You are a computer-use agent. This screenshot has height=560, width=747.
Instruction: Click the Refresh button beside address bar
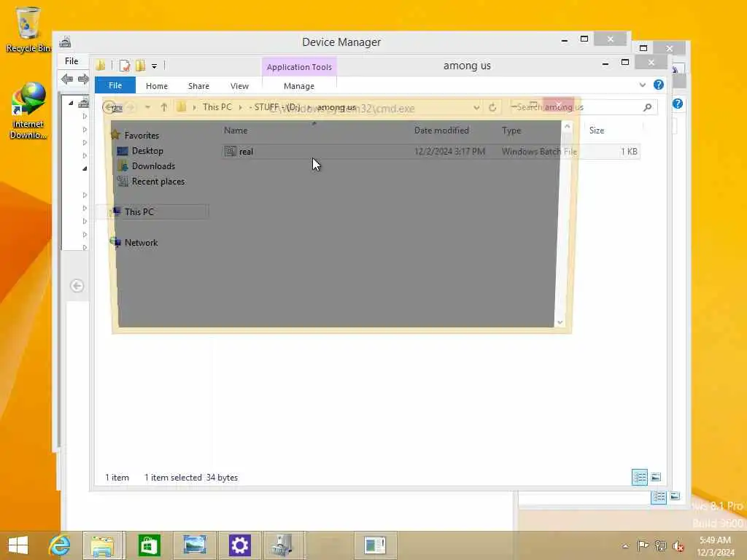pyautogui.click(x=492, y=108)
